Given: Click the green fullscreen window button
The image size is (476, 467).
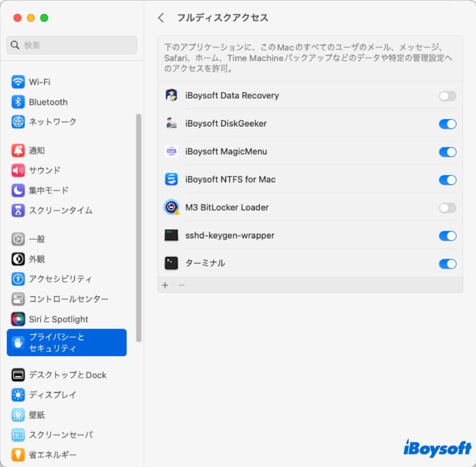Looking at the screenshot, I should [x=44, y=18].
